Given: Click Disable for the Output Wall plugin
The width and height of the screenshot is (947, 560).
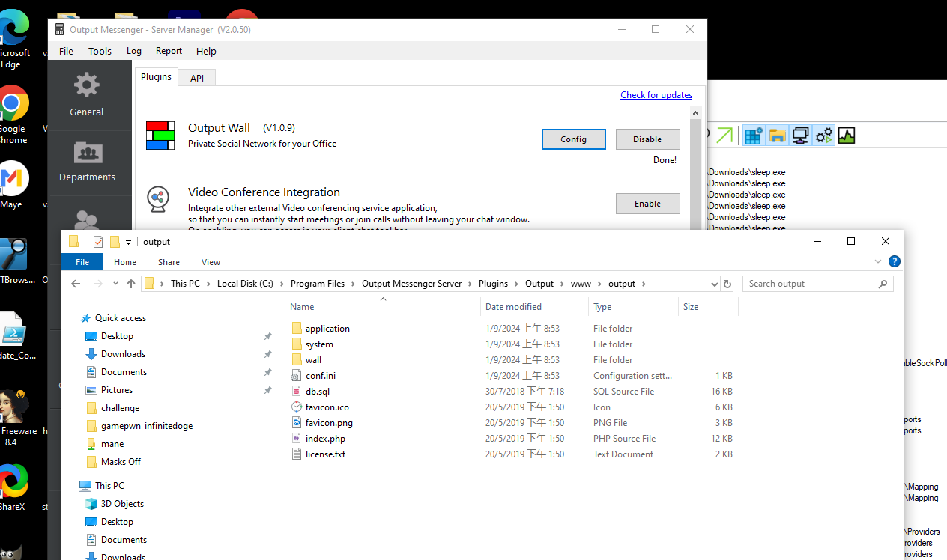Looking at the screenshot, I should pyautogui.click(x=647, y=139).
